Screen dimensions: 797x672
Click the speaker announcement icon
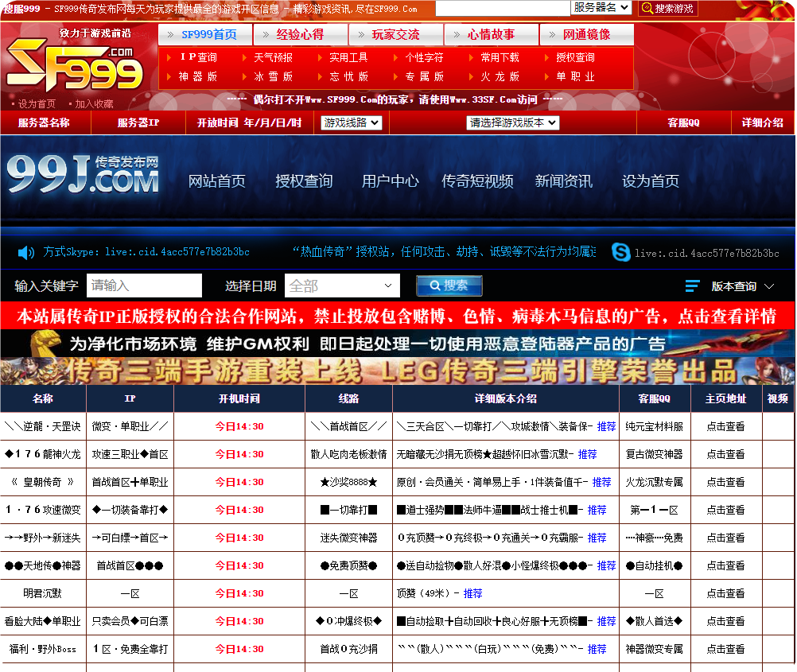tap(26, 252)
